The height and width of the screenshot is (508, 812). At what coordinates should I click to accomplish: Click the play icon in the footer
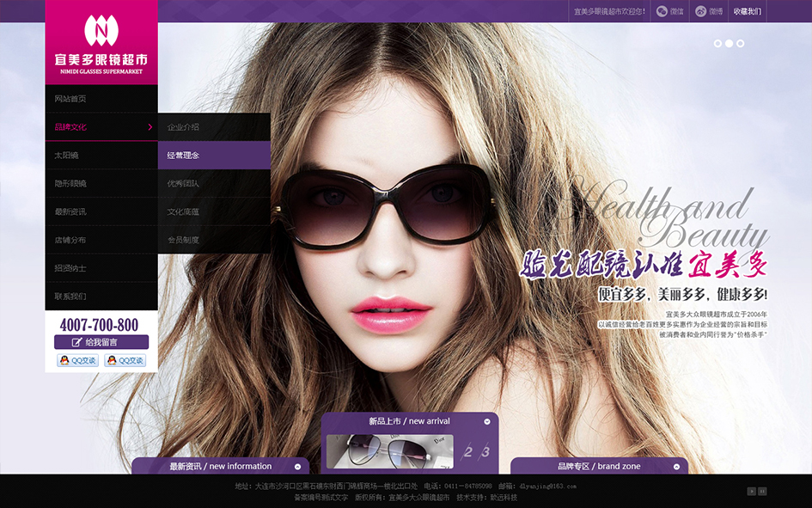pos(751,492)
